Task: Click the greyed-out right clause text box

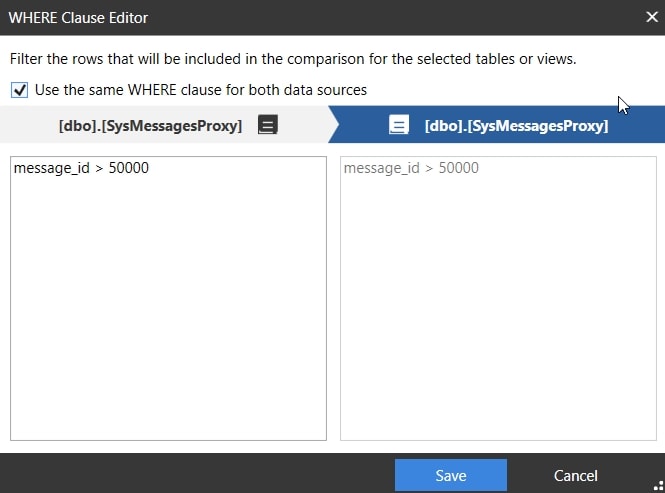Action: tap(498, 298)
